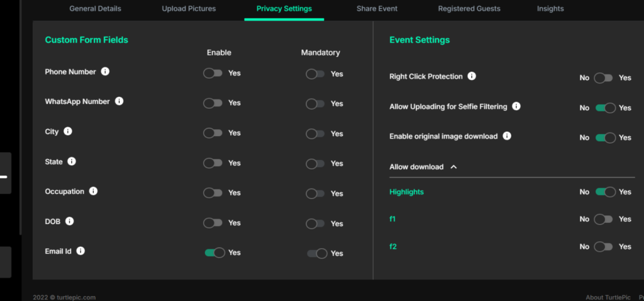Click Enable original image download info icon
This screenshot has height=301, width=644.
(507, 136)
